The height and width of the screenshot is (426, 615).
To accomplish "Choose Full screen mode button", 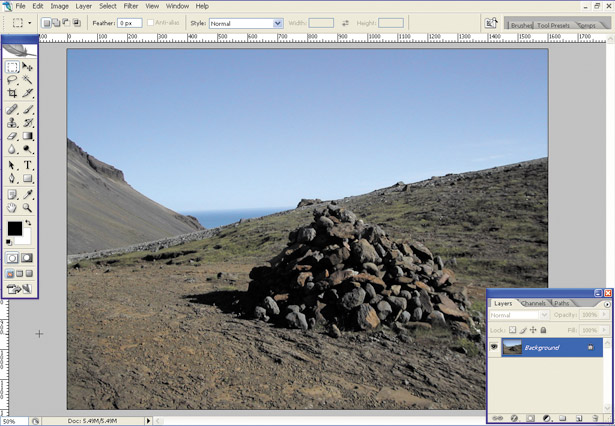I will tap(29, 273).
